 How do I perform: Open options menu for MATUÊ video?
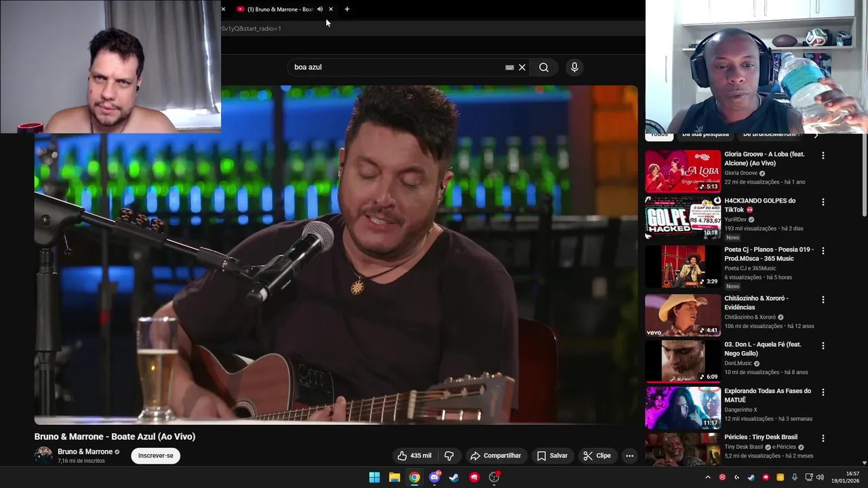point(823,392)
